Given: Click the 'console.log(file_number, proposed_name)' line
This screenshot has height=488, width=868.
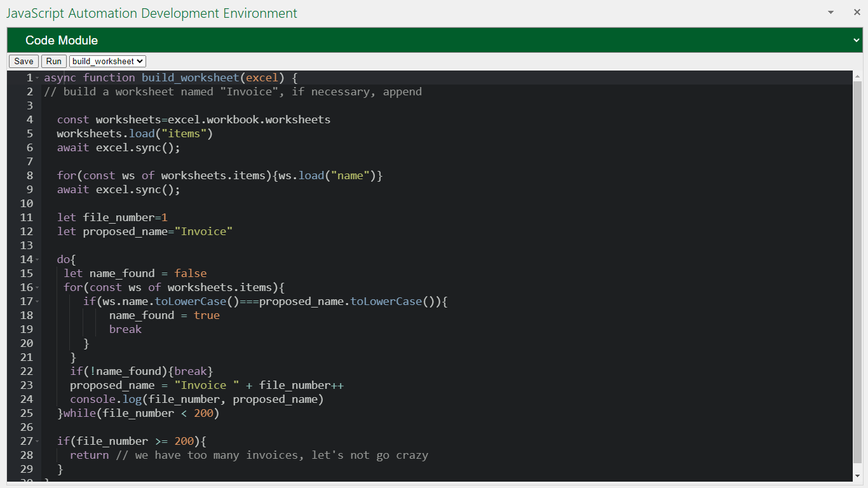Looking at the screenshot, I should coord(197,399).
